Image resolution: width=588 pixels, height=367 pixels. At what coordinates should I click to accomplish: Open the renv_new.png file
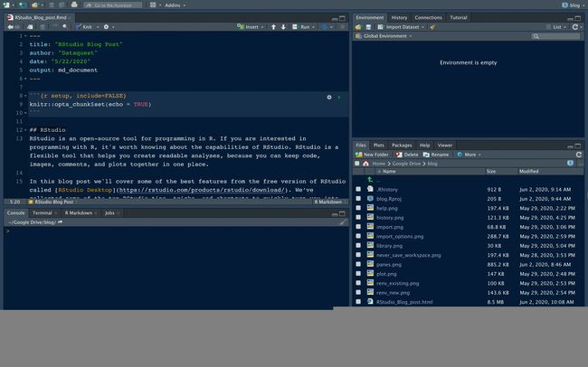point(393,293)
